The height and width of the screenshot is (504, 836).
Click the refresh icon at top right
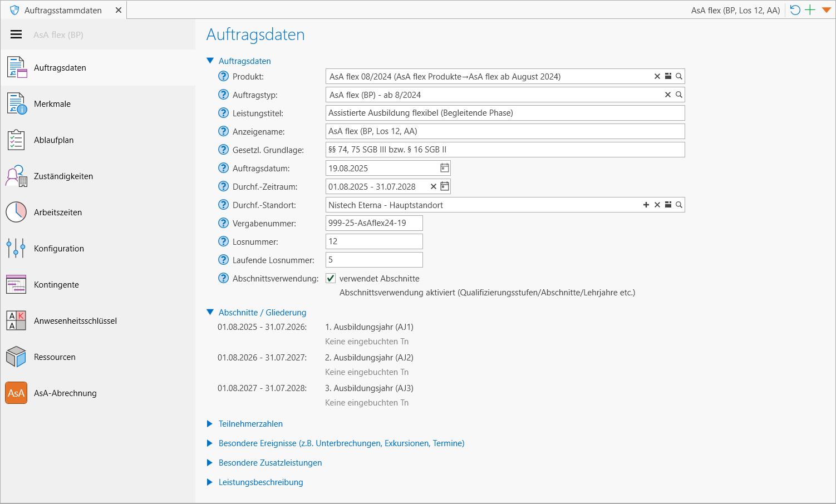pos(795,10)
